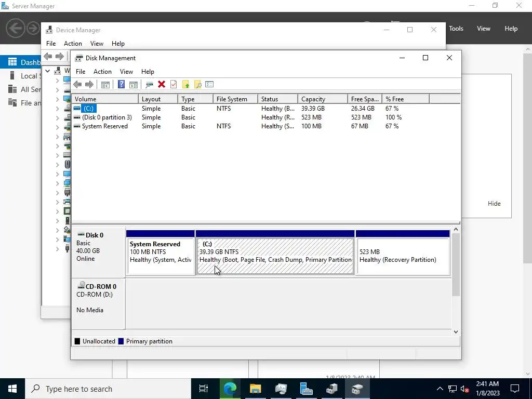This screenshot has width=532, height=399.
Task: Launch Microsoft Edge from the taskbar
Action: point(230,389)
